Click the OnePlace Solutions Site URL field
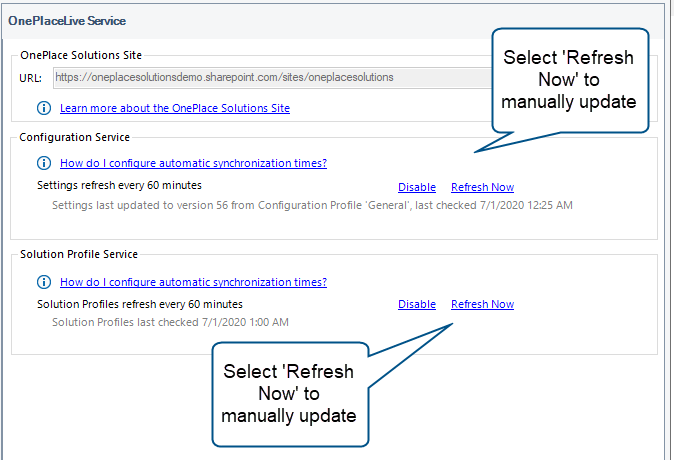Screen dimensions: 674x460 pos(270,77)
